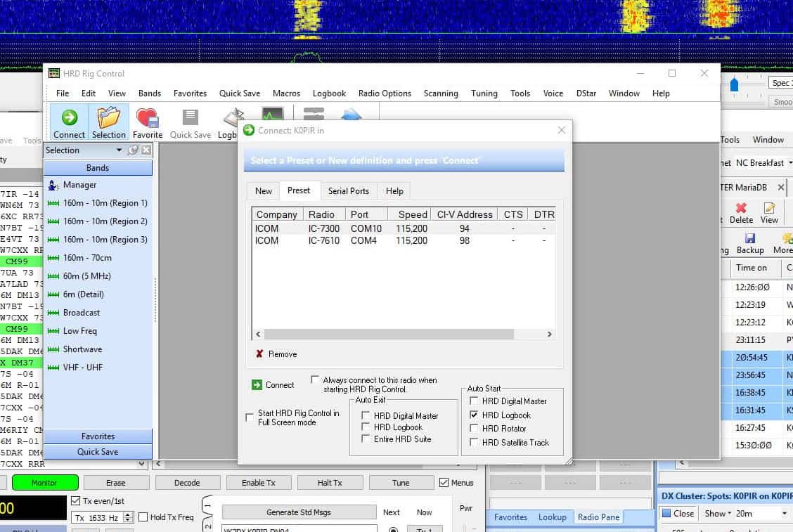Image resolution: width=793 pixels, height=532 pixels.
Task: Click the green Connect toolbar icon
Action: click(69, 117)
